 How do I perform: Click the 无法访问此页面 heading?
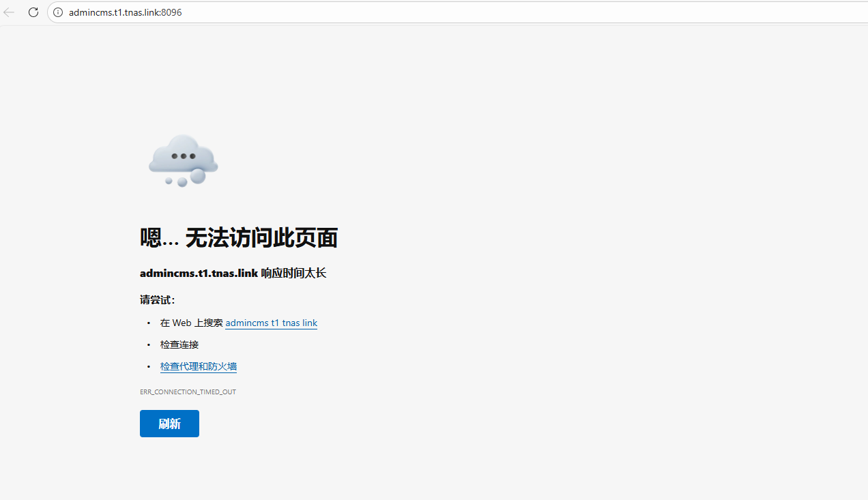pyautogui.click(x=239, y=238)
